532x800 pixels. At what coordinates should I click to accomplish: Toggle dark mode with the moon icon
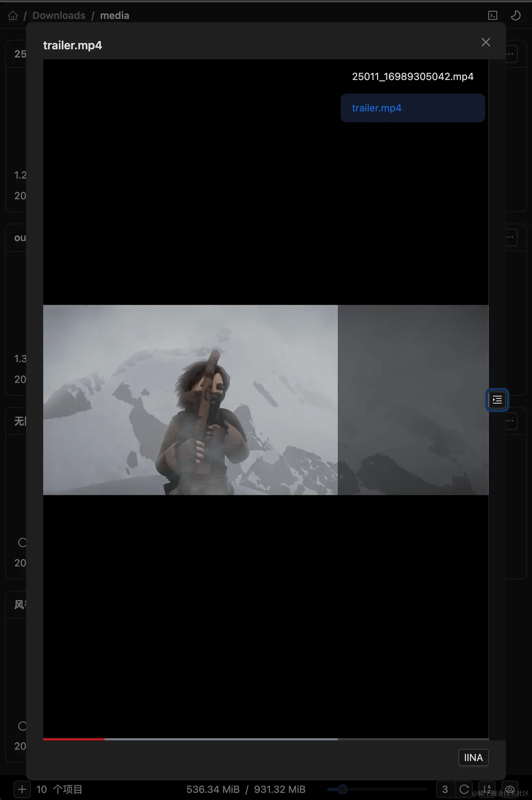[x=516, y=15]
